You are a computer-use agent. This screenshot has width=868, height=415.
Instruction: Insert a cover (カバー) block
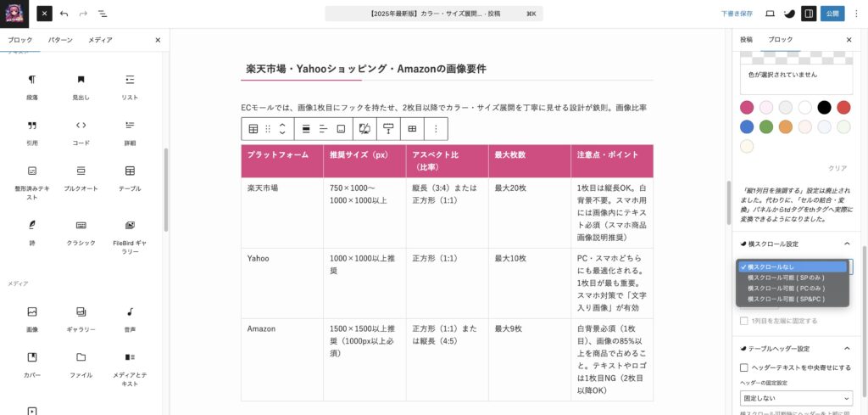click(x=32, y=364)
